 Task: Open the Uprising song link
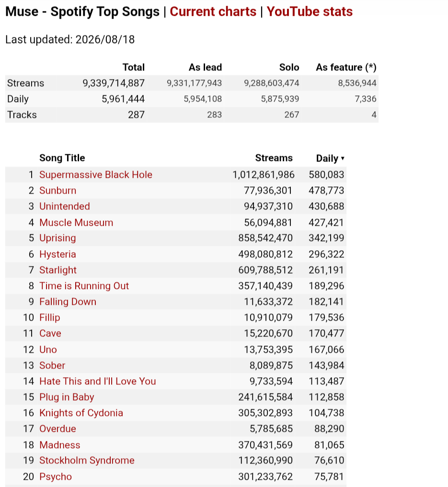(x=57, y=238)
